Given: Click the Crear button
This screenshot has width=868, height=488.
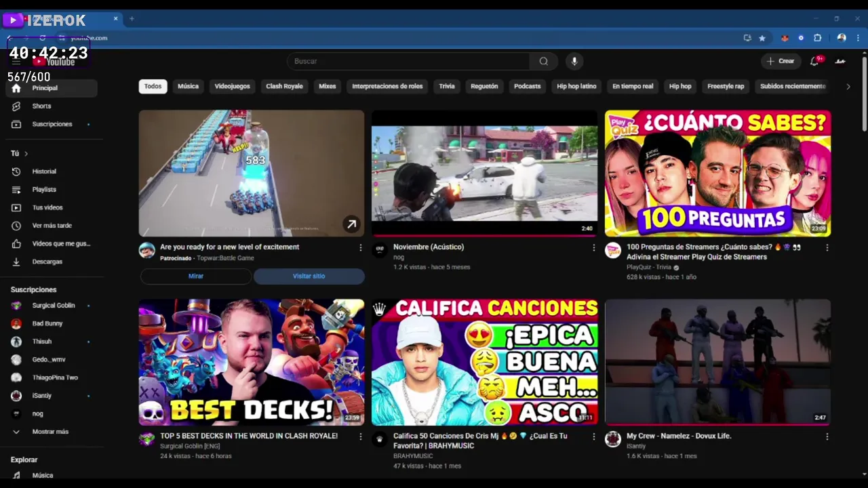Looking at the screenshot, I should click(x=781, y=61).
